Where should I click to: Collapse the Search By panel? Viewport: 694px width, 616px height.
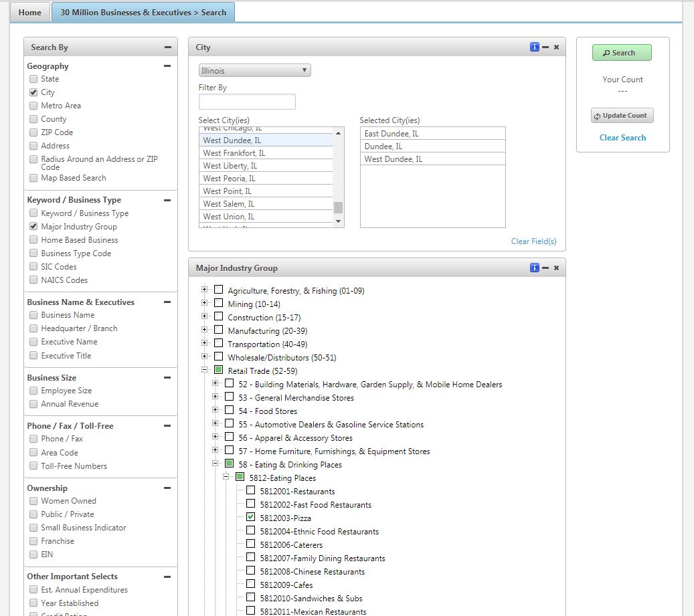[x=167, y=47]
